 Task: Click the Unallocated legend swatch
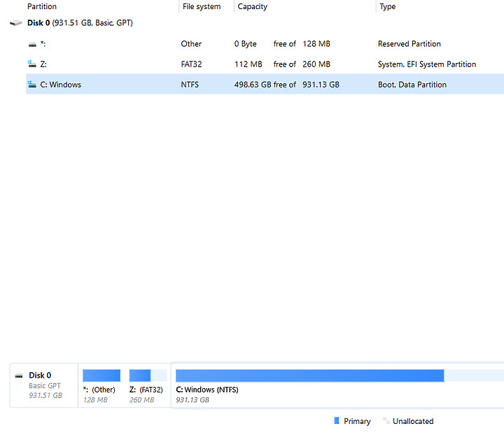(386, 420)
